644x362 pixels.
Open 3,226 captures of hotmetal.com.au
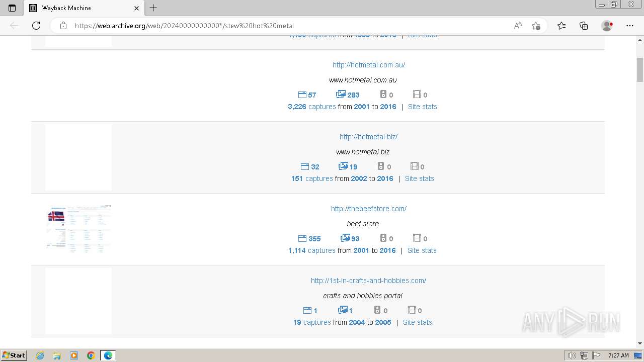tap(312, 107)
